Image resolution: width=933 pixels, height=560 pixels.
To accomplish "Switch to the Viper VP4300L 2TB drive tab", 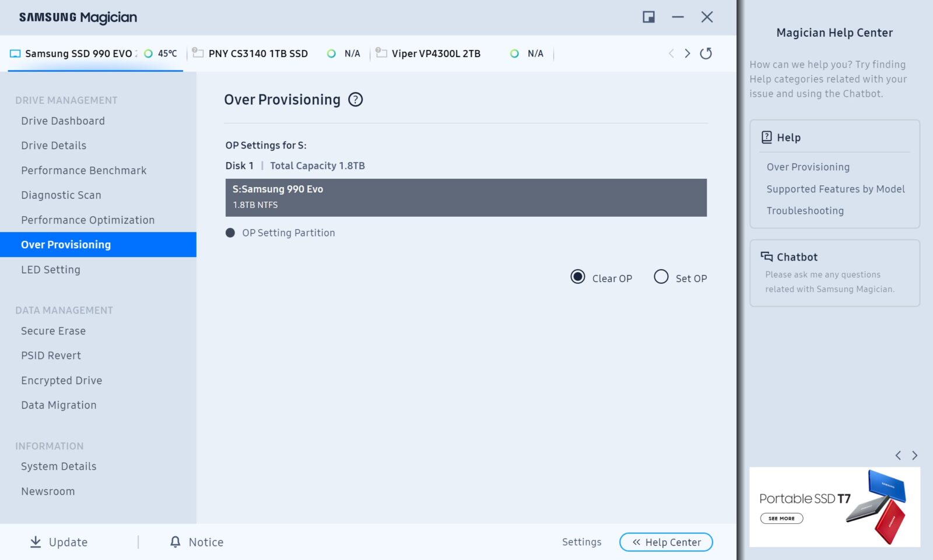I will click(x=436, y=54).
